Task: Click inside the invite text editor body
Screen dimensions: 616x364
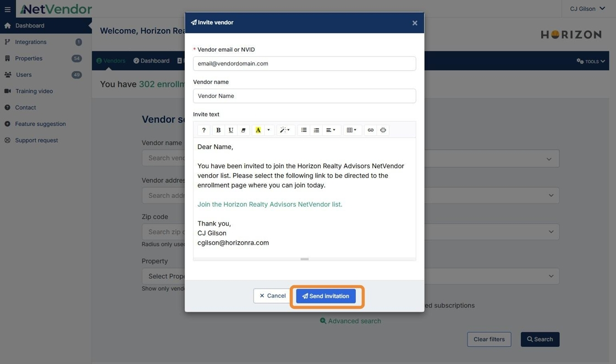Action: pos(305,197)
